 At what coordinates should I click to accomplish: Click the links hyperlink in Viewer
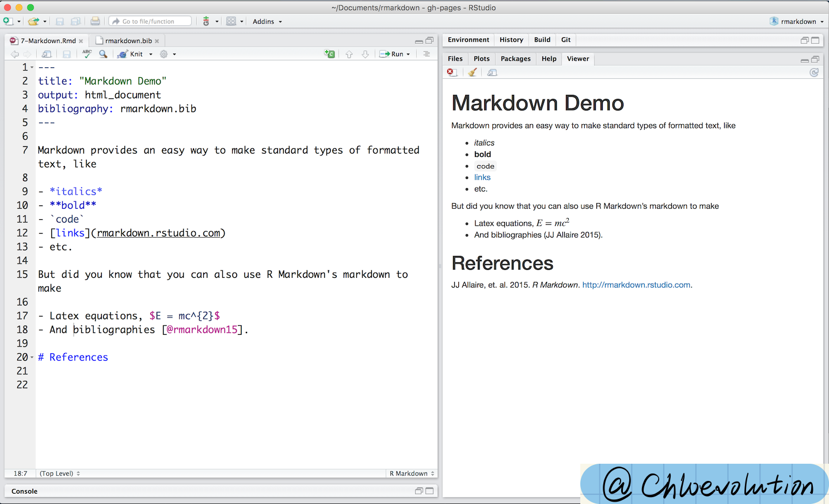tap(482, 177)
